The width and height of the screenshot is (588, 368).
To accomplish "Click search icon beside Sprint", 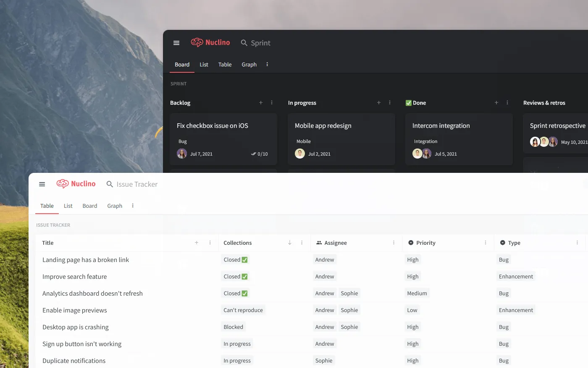I will tap(244, 43).
